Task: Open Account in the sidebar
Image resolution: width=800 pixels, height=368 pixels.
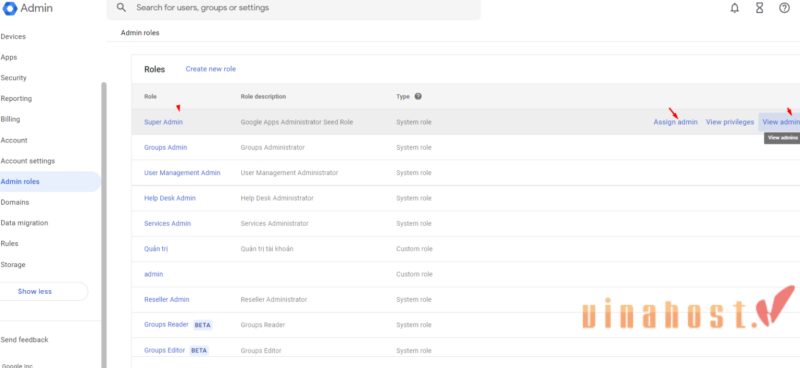Action: [14, 140]
